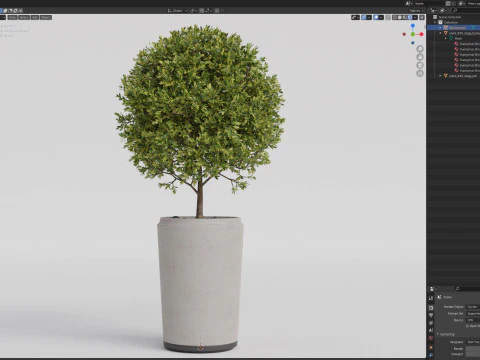This screenshot has height=360, width=480.
Task: Open the Tool properties tab
Action: [x=431, y=298]
